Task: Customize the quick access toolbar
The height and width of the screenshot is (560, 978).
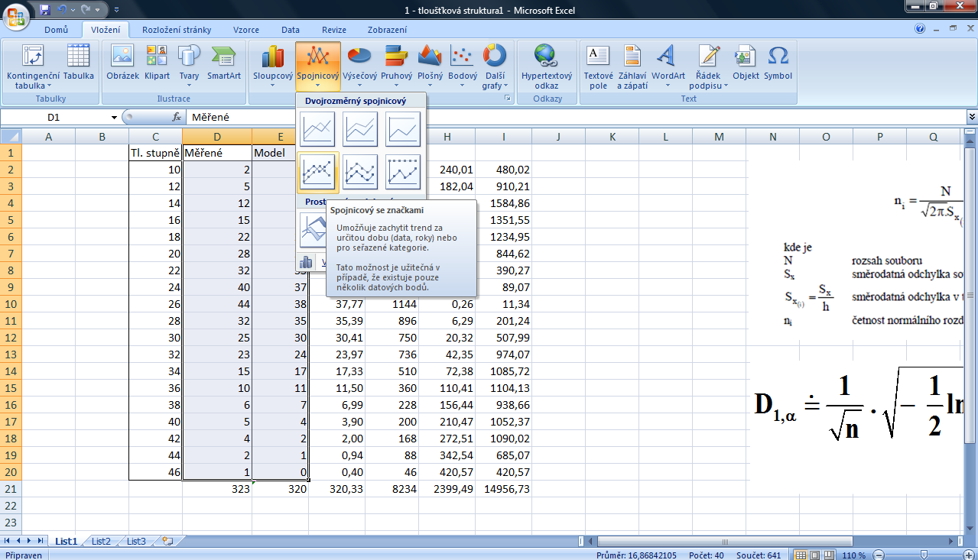Action: pyautogui.click(x=116, y=10)
